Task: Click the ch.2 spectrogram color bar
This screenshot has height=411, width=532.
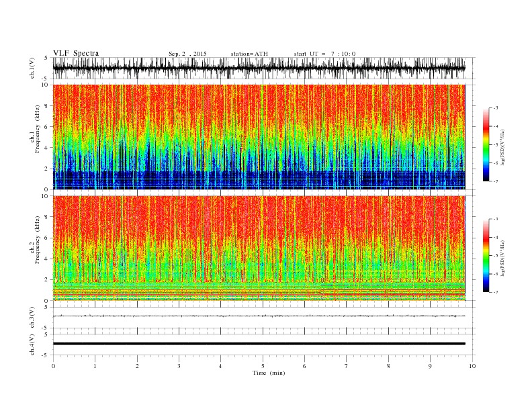Action: tap(486, 256)
